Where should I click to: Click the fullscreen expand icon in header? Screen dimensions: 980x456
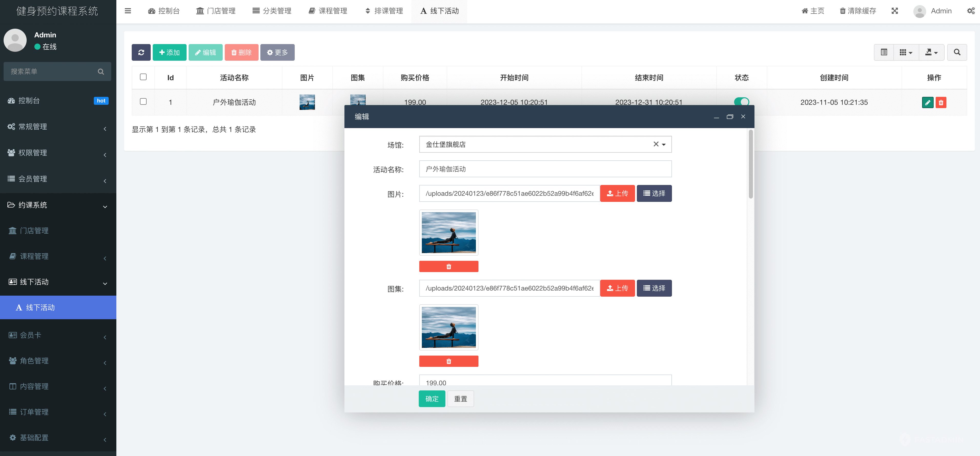[x=895, y=11]
